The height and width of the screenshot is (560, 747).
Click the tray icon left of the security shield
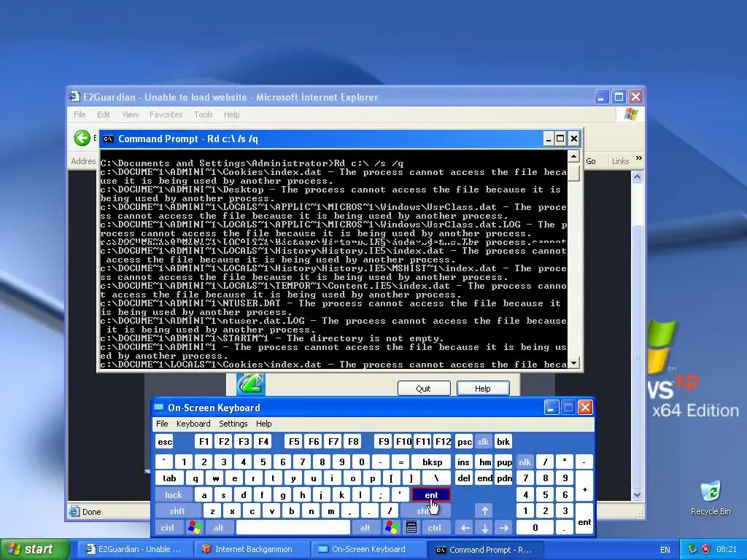point(692,549)
